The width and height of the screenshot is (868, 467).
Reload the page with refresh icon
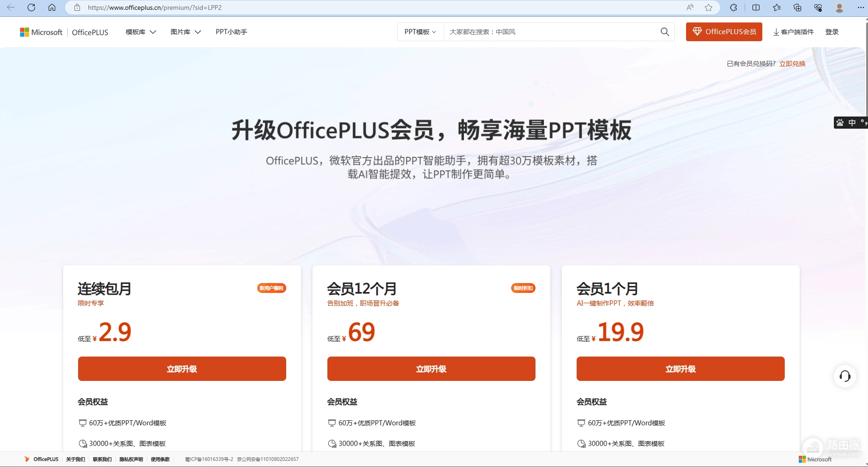(31, 7)
